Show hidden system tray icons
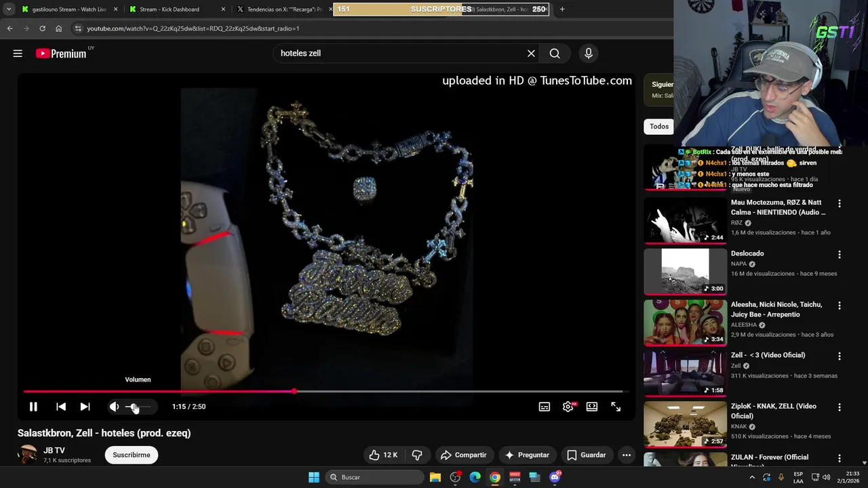 (752, 477)
